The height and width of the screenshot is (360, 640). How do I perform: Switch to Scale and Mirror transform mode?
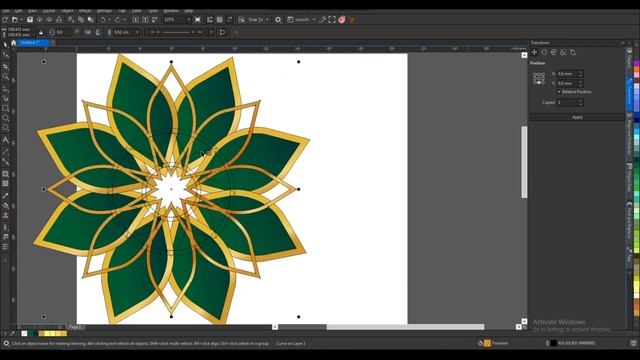pos(554,52)
